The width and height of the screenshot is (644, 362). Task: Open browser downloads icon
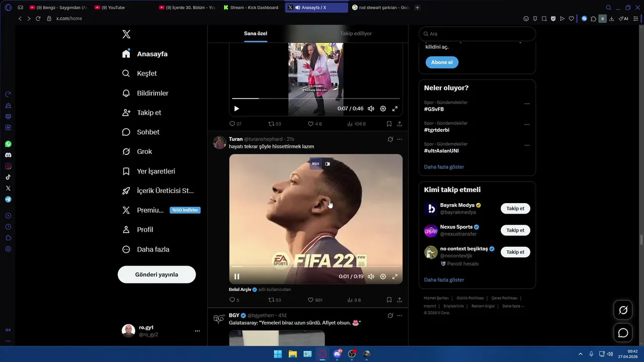coord(611,19)
